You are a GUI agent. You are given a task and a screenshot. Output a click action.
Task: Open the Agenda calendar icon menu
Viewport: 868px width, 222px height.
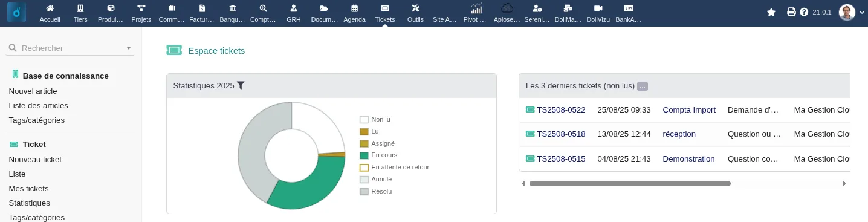354,8
